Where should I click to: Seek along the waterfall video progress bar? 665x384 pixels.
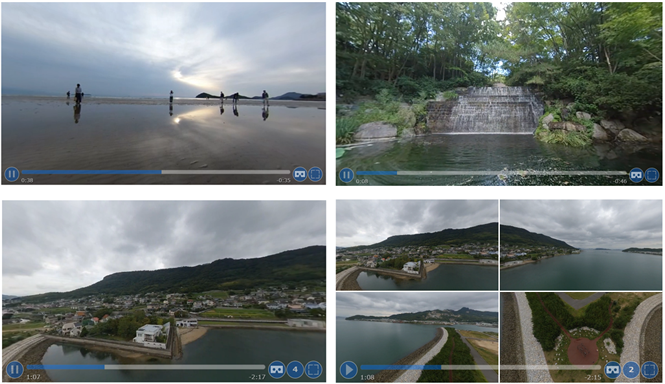click(x=492, y=173)
